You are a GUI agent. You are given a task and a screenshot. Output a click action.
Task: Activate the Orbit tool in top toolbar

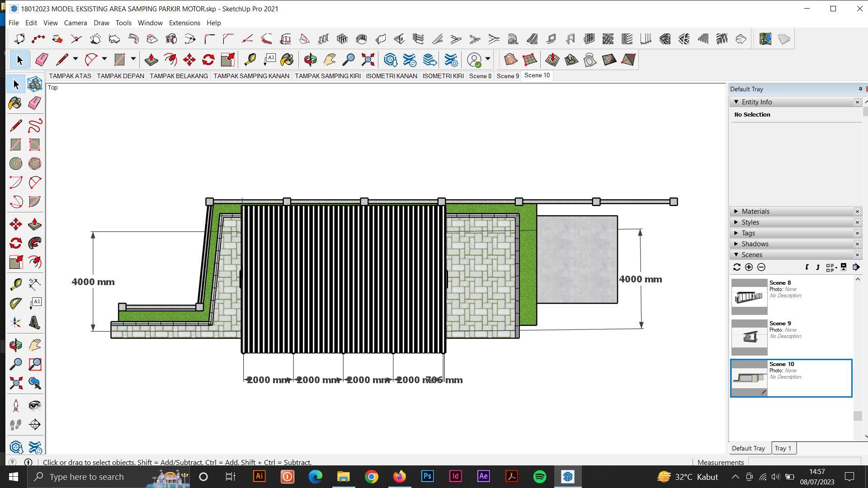point(310,60)
